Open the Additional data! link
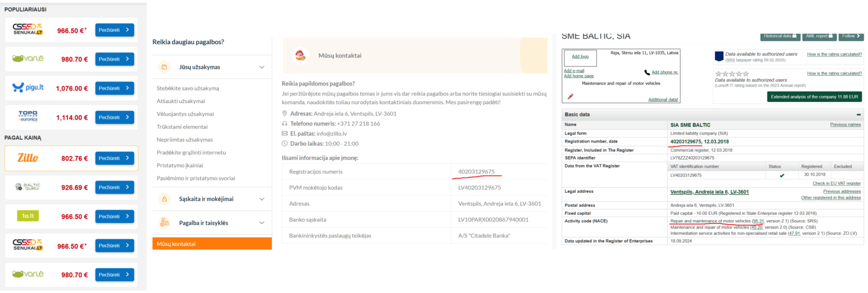This screenshot has width=868, height=293. [663, 100]
